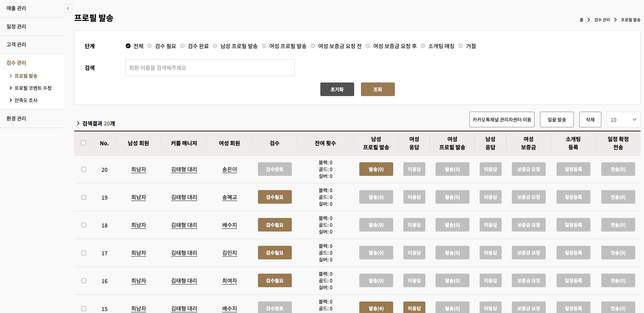Open female member 김민지 link
The image size is (644, 313).
tap(229, 253)
